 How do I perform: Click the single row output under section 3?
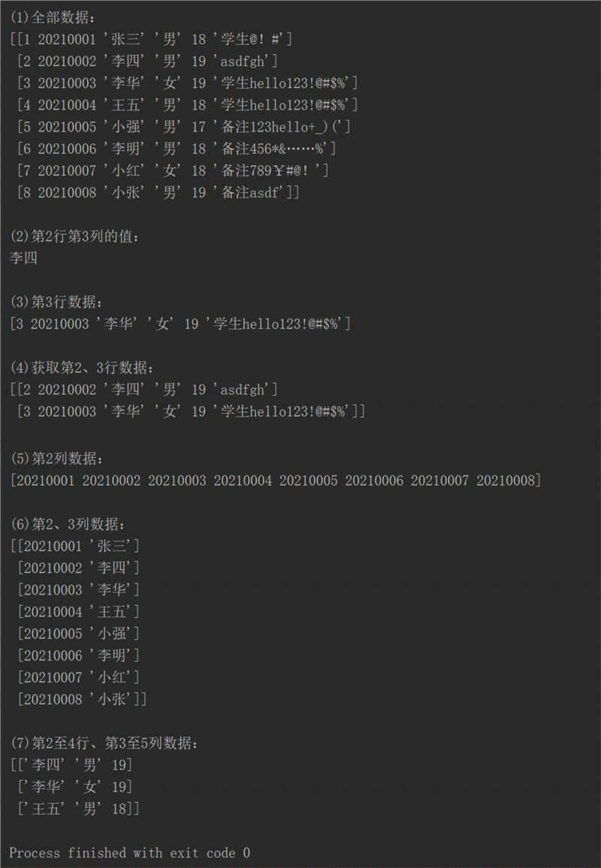[x=180, y=324]
